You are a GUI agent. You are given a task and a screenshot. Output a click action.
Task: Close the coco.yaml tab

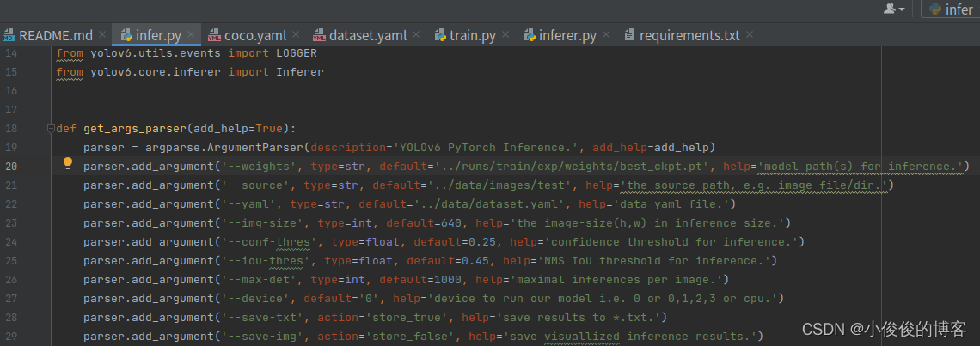click(296, 35)
